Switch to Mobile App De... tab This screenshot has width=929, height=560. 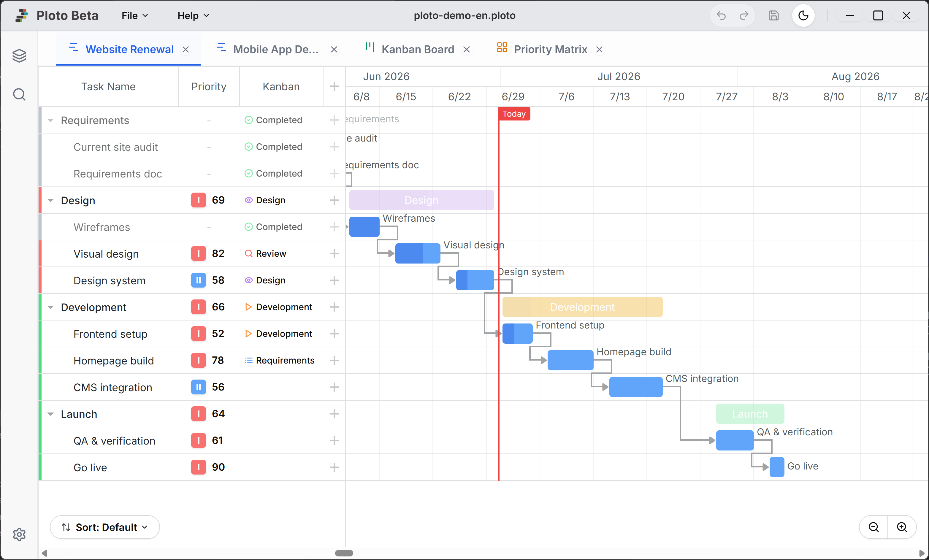pos(276,49)
